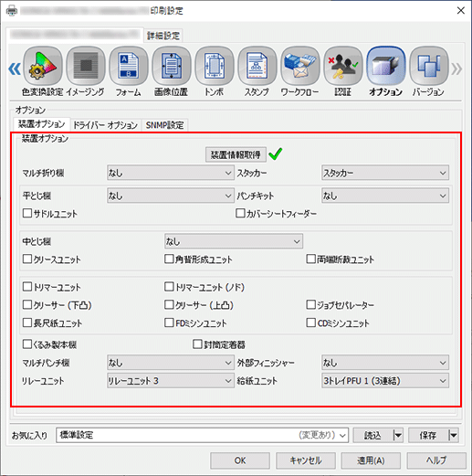This screenshot has width=472, height=476.
Task: Tick the トリマーユニット checkbox
Action: pyautogui.click(x=27, y=287)
